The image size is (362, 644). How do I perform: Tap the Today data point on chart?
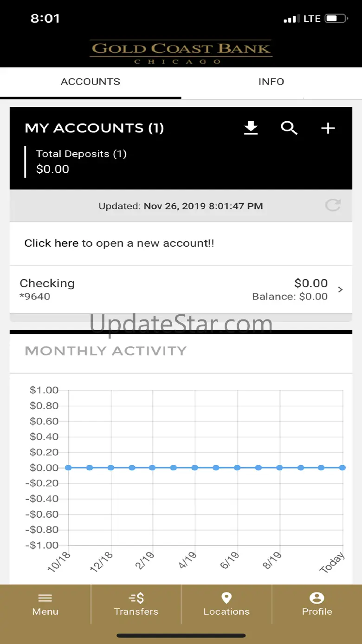click(x=343, y=468)
